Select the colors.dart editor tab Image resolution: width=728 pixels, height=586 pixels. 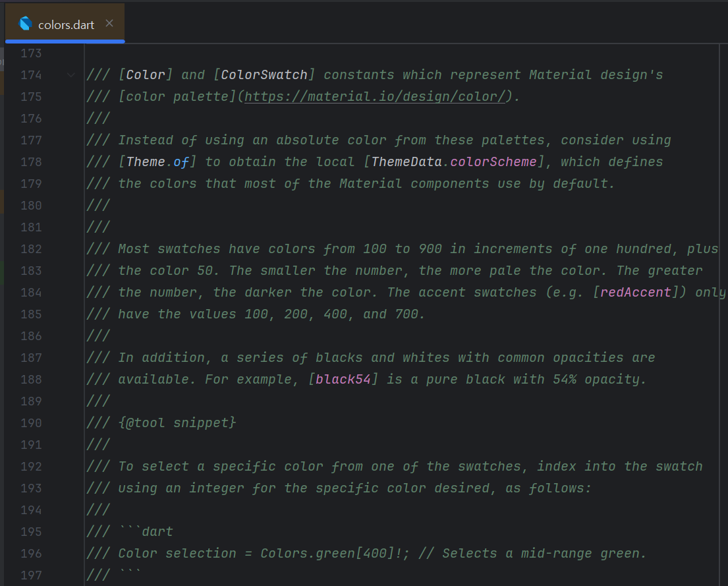[x=65, y=24]
